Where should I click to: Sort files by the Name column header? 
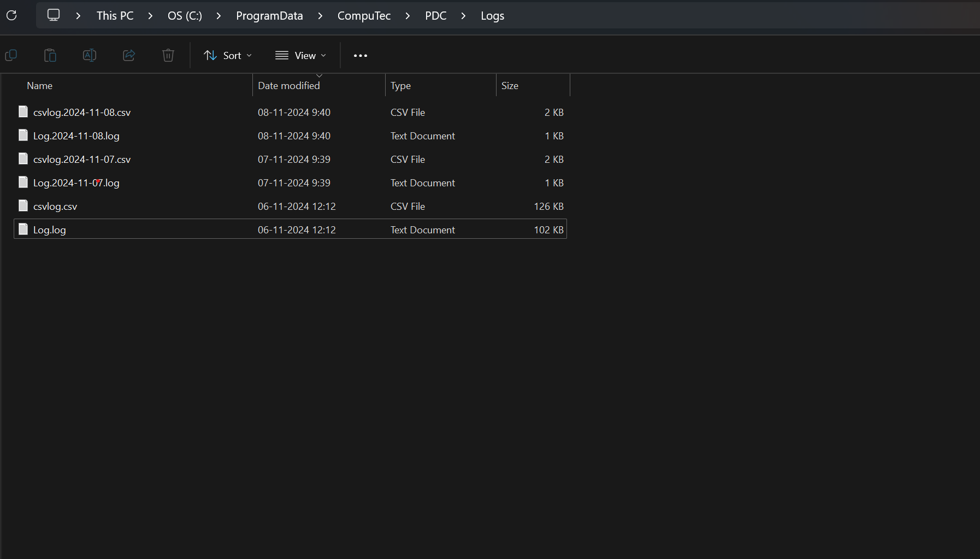pos(39,85)
